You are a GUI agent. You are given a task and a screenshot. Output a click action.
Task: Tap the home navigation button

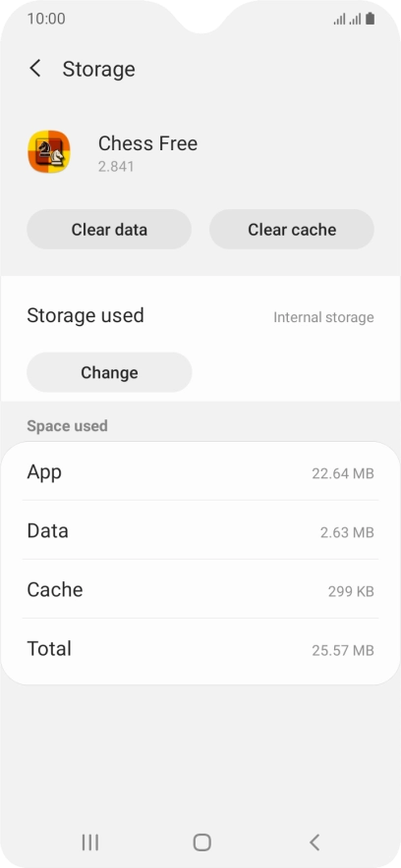[x=201, y=842]
